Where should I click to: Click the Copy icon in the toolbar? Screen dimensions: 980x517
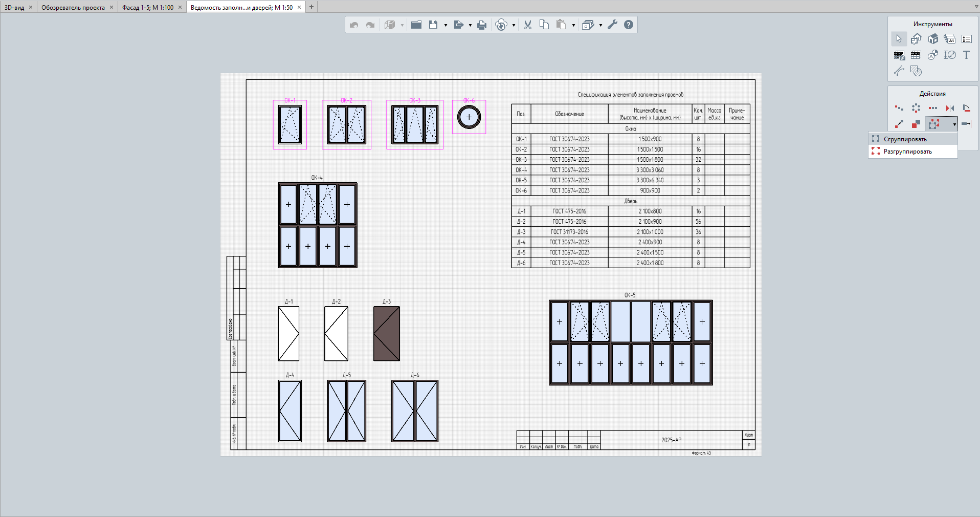tap(544, 25)
